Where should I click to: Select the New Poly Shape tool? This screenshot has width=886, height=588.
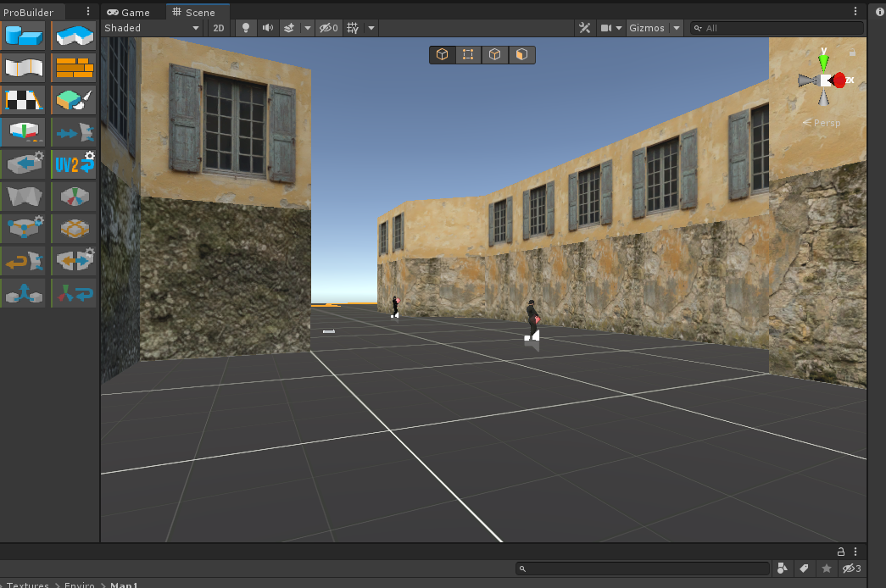pos(74,36)
